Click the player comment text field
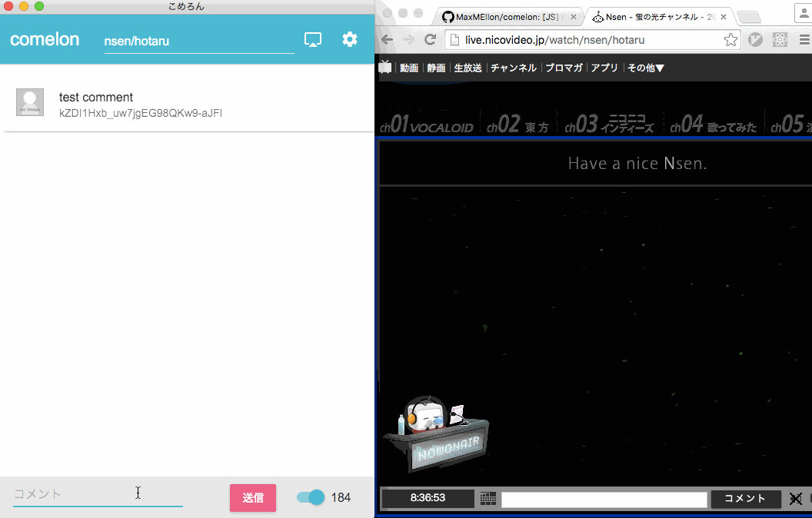 [604, 500]
